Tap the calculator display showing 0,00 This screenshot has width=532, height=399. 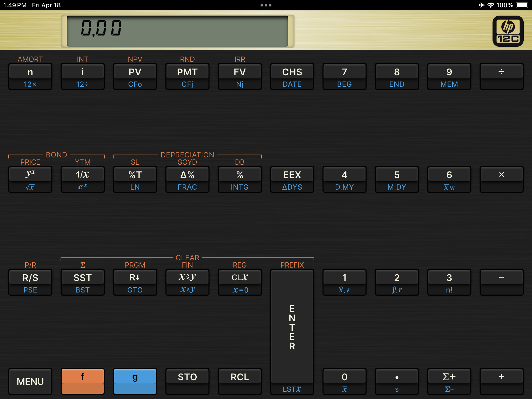[177, 31]
